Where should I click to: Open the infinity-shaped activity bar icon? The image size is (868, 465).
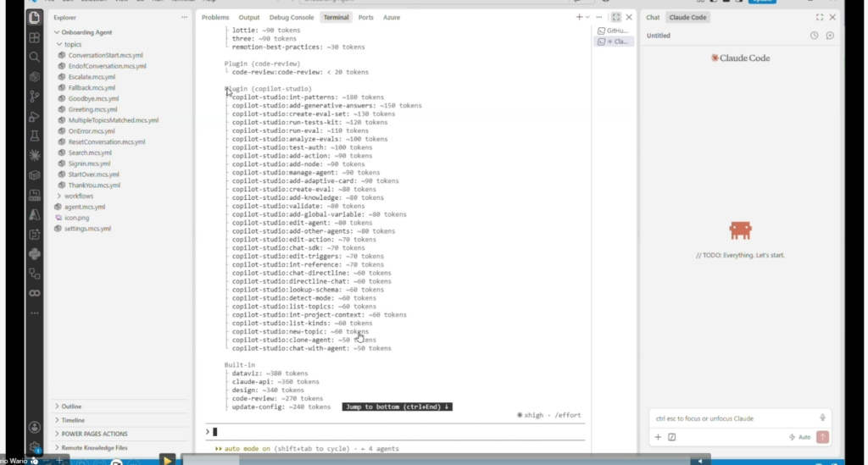[34, 293]
